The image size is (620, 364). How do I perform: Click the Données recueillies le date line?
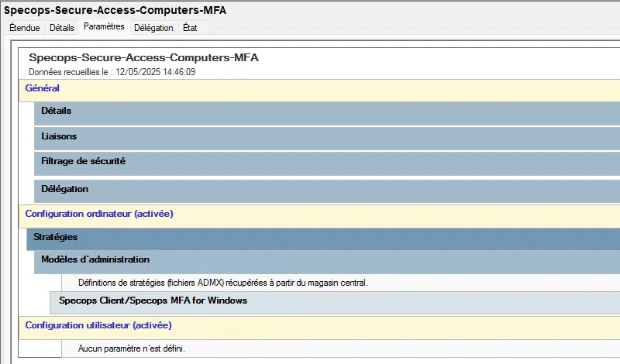(x=112, y=72)
